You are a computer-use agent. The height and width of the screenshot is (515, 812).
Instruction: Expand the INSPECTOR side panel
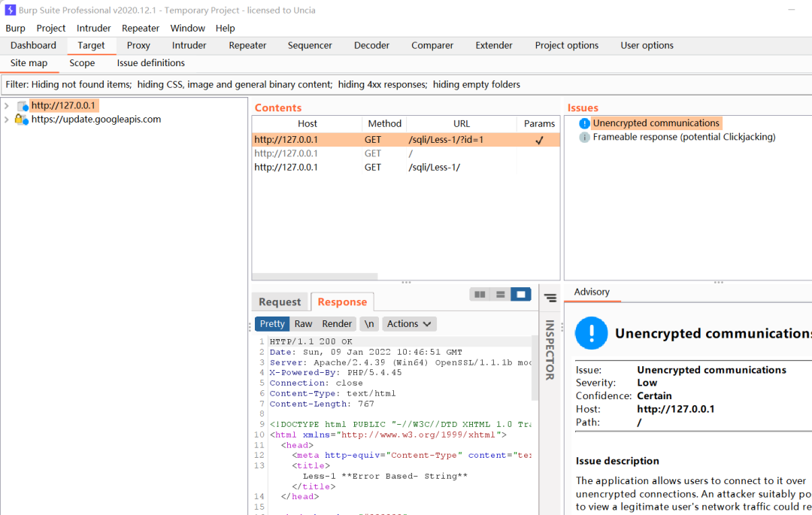[550, 350]
